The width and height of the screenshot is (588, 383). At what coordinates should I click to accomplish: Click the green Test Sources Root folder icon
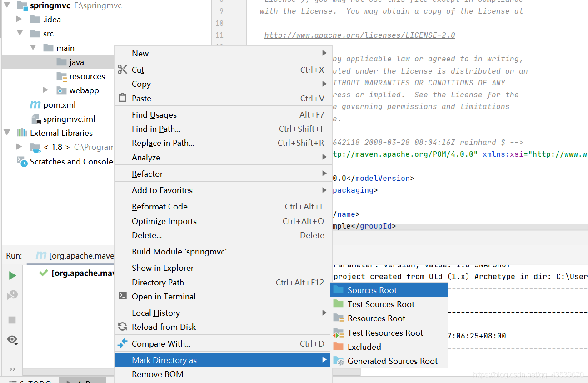pyautogui.click(x=338, y=304)
